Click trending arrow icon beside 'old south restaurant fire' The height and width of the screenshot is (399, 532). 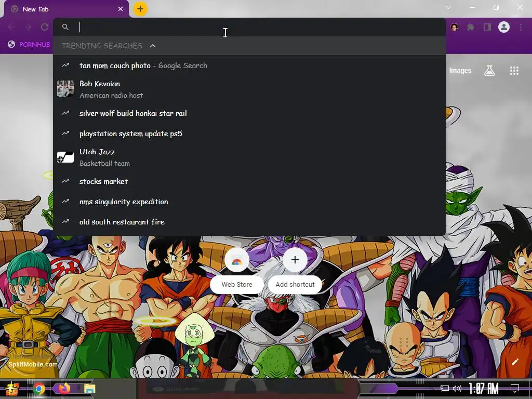[65, 221]
